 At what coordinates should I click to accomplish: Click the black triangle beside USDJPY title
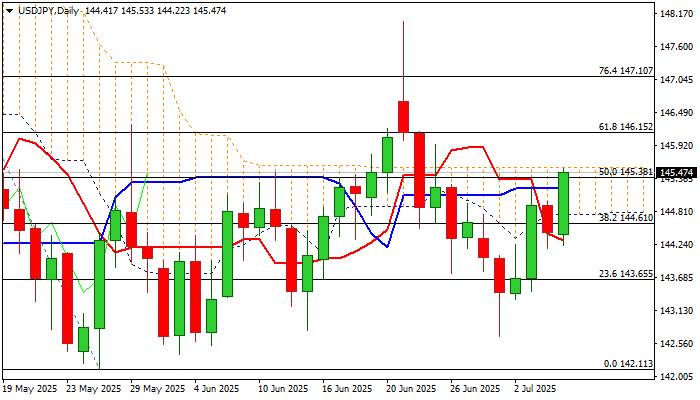click(x=10, y=11)
